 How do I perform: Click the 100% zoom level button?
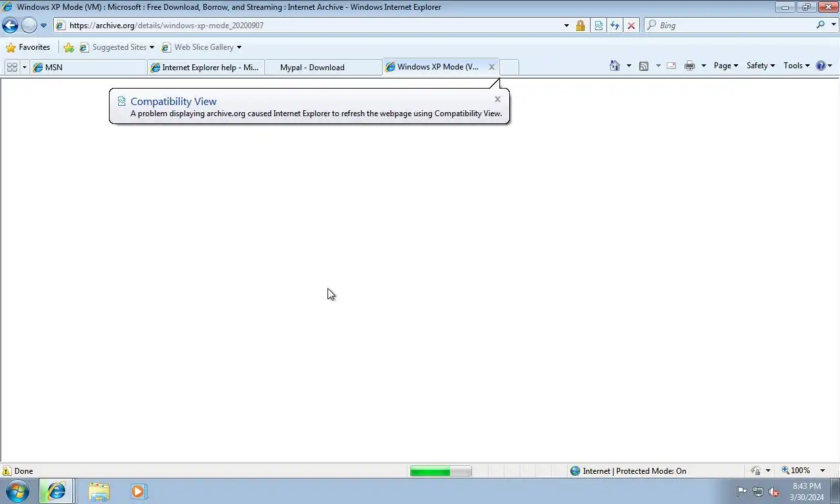pyautogui.click(x=796, y=471)
